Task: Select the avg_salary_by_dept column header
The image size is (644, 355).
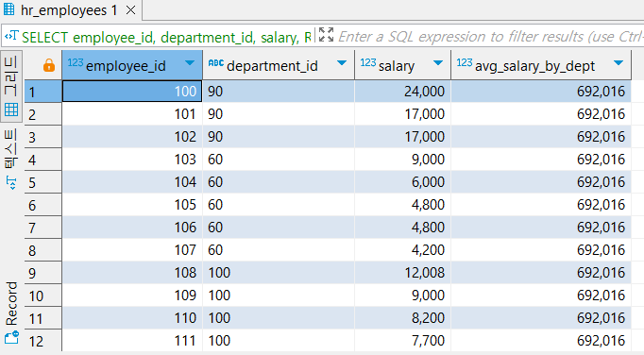Action: pos(541,65)
